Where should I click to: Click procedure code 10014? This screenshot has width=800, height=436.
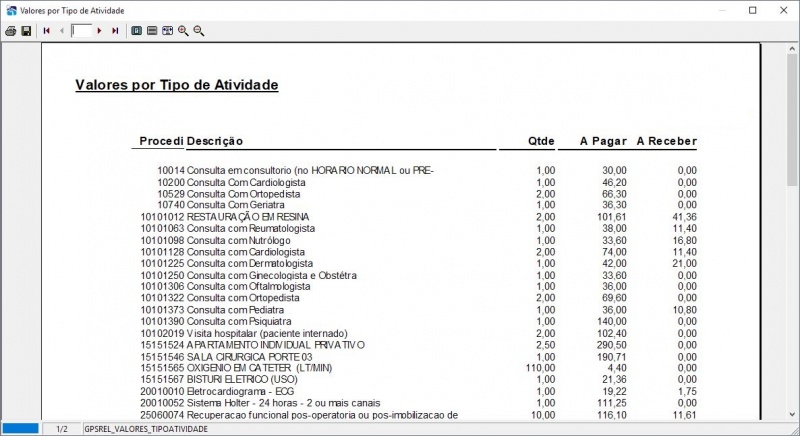(171, 170)
